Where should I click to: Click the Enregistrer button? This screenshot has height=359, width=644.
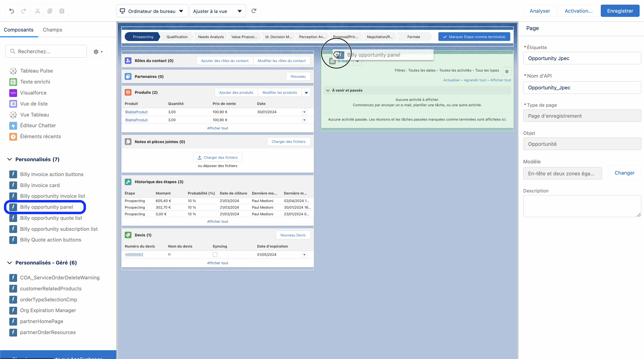point(620,11)
